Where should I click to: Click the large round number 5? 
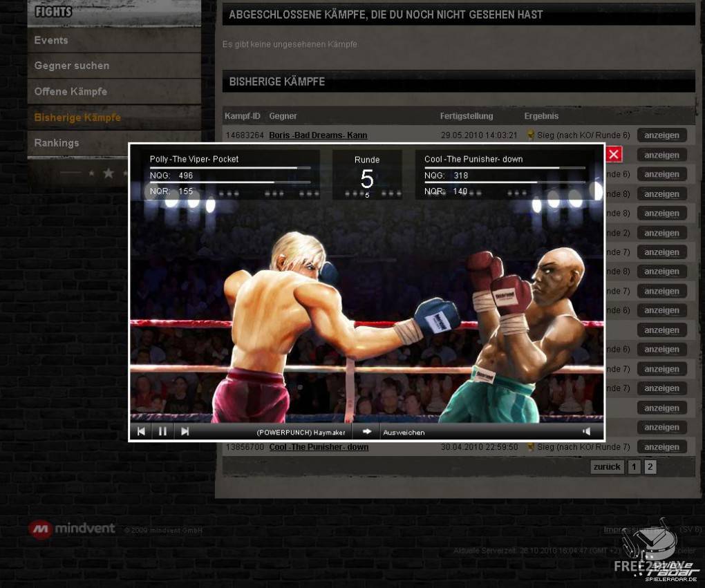click(x=367, y=178)
